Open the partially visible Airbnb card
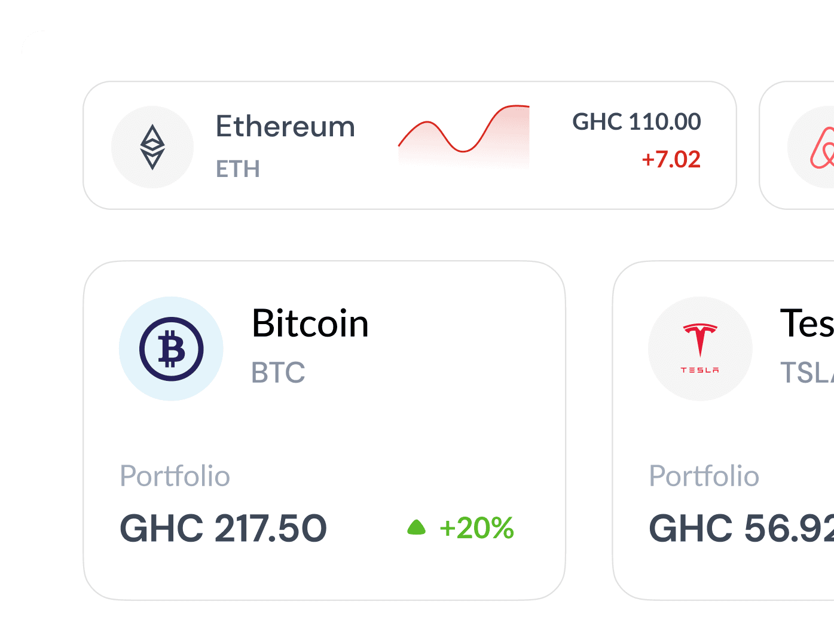Image resolution: width=834 pixels, height=644 pixels. point(797,145)
